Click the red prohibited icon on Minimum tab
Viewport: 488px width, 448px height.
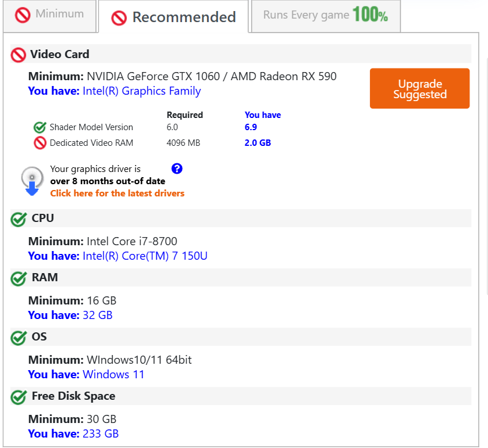23,15
